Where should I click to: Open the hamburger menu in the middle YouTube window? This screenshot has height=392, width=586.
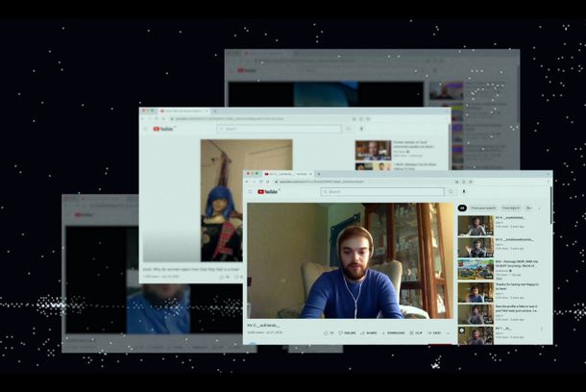(145, 129)
